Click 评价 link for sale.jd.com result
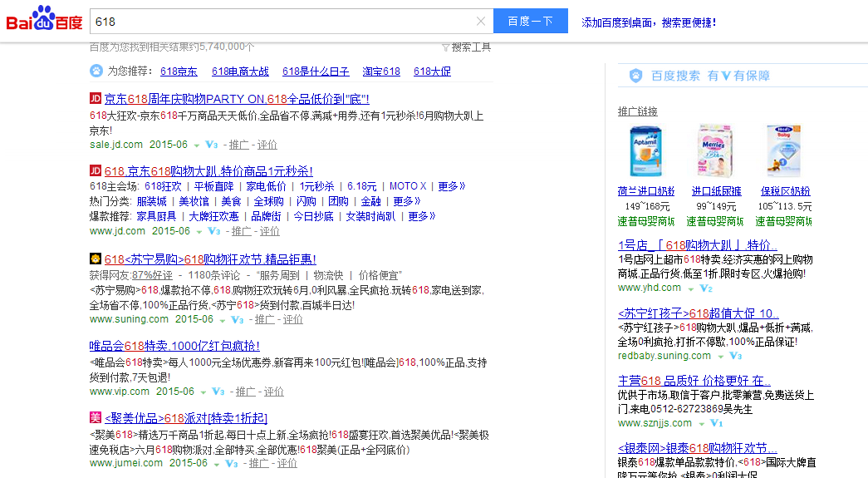This screenshot has height=478, width=868. [x=267, y=145]
